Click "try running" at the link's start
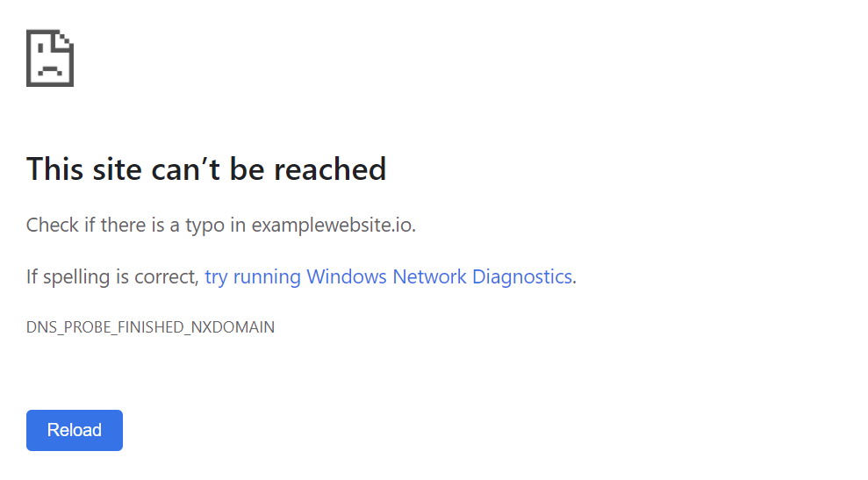 (x=253, y=276)
